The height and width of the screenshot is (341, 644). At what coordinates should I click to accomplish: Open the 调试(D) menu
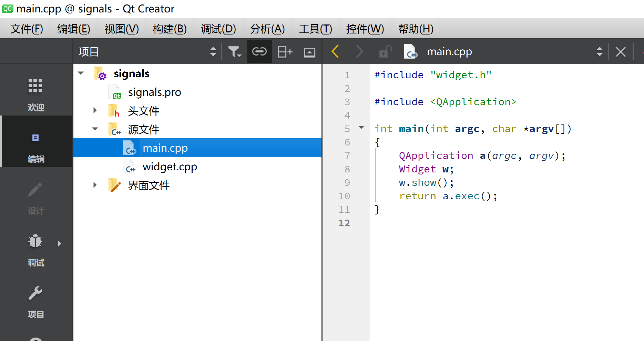[x=218, y=29]
